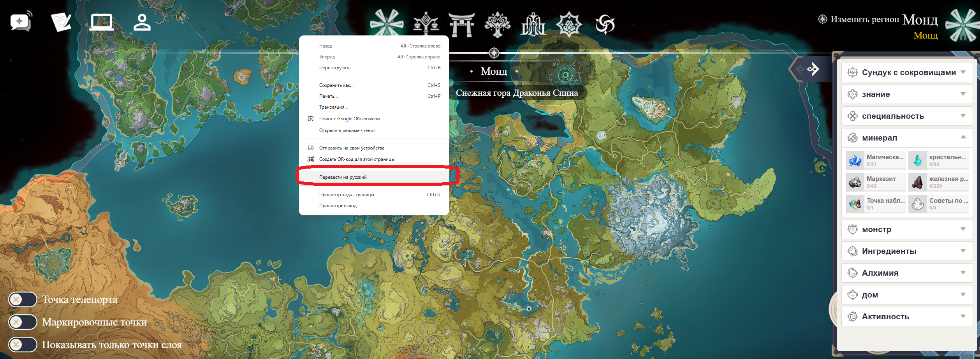This screenshot has width=980, height=359.
Task: Choose Печать... in the context menu
Action: 374,96
